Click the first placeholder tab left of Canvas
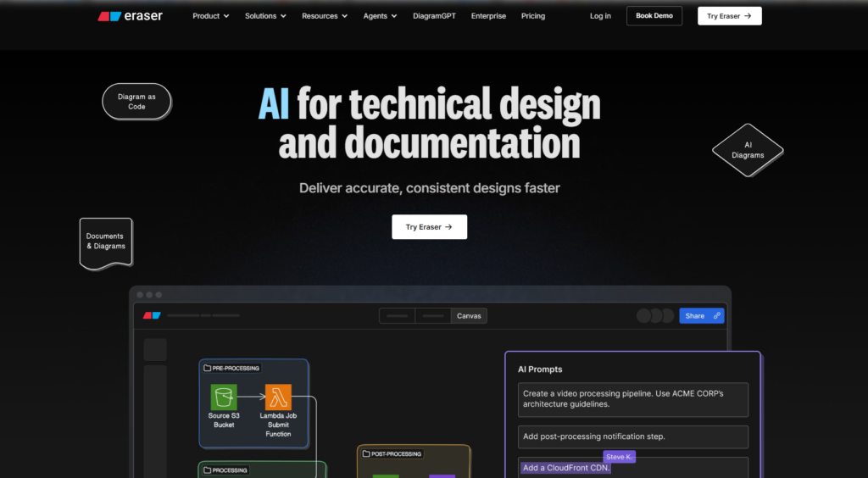The height and width of the screenshot is (478, 868). (397, 316)
